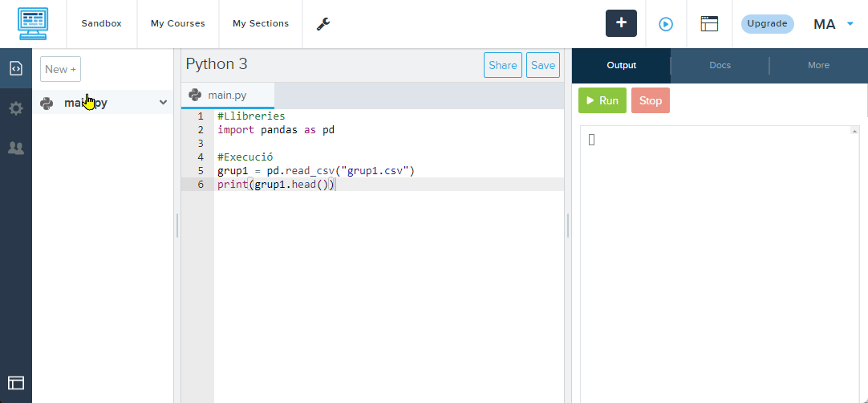868x403 pixels.
Task: Click the CodeHS logo icon
Action: click(x=33, y=23)
